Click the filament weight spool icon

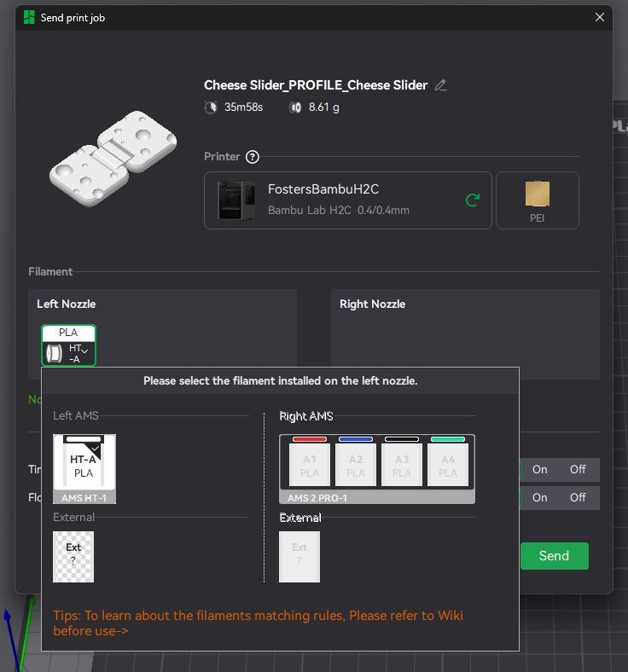pos(295,107)
